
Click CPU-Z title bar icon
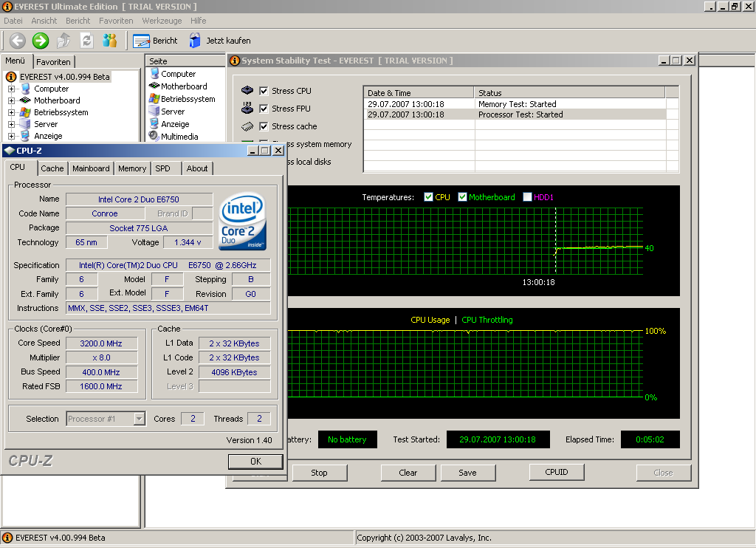pos(9,151)
